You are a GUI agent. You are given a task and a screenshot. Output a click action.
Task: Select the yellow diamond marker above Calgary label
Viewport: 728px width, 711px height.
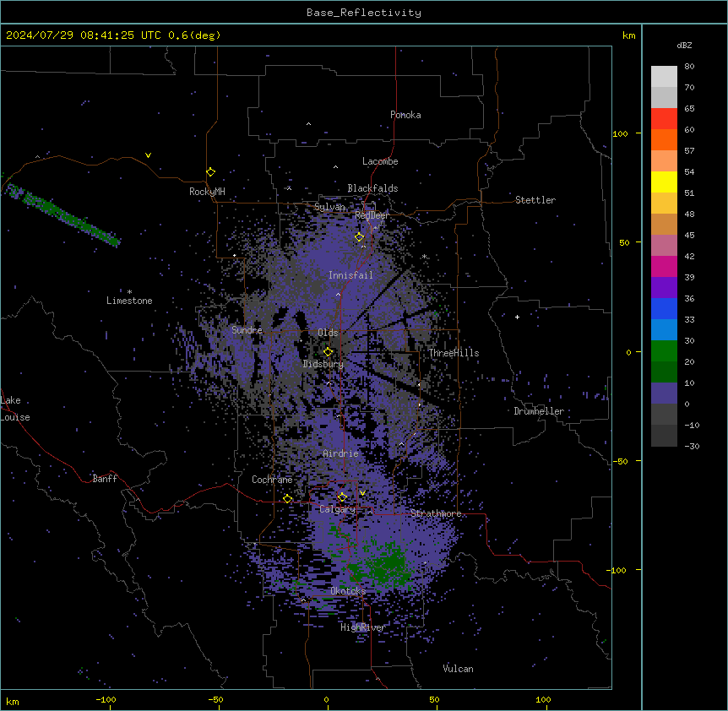(342, 497)
